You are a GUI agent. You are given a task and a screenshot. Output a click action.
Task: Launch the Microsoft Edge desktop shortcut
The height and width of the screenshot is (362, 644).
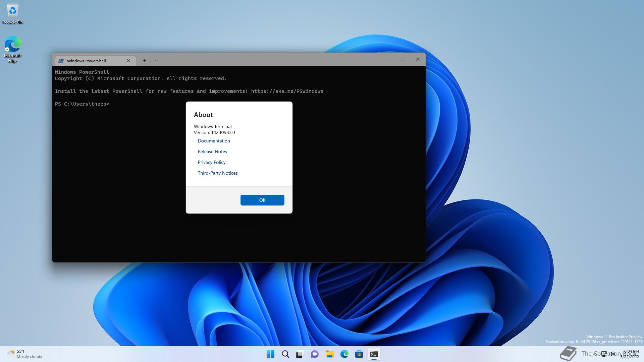pyautogui.click(x=12, y=49)
